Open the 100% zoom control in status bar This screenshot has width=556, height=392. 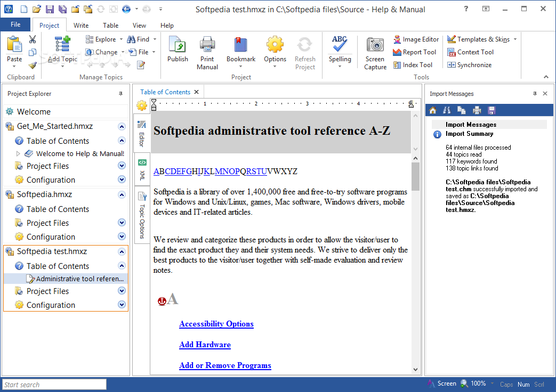click(x=478, y=383)
